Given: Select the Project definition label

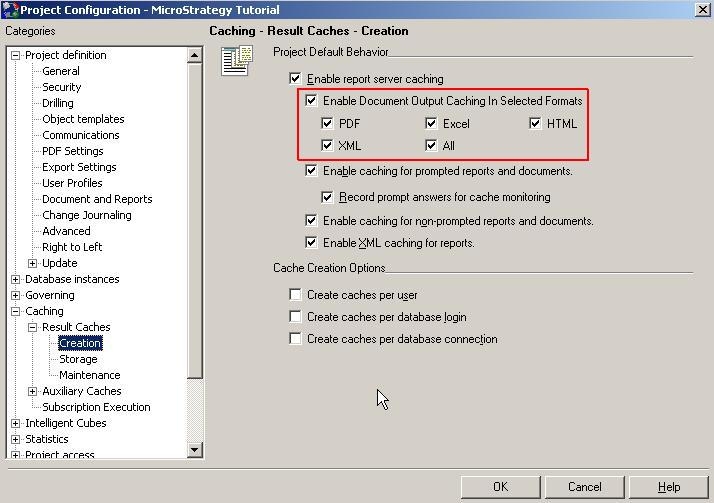Looking at the screenshot, I should (66, 55).
